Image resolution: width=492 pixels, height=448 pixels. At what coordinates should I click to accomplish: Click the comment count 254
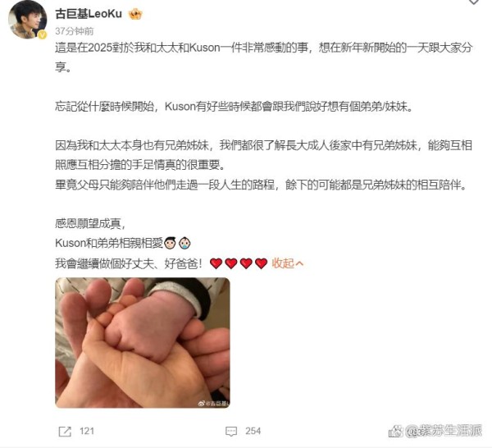(253, 431)
